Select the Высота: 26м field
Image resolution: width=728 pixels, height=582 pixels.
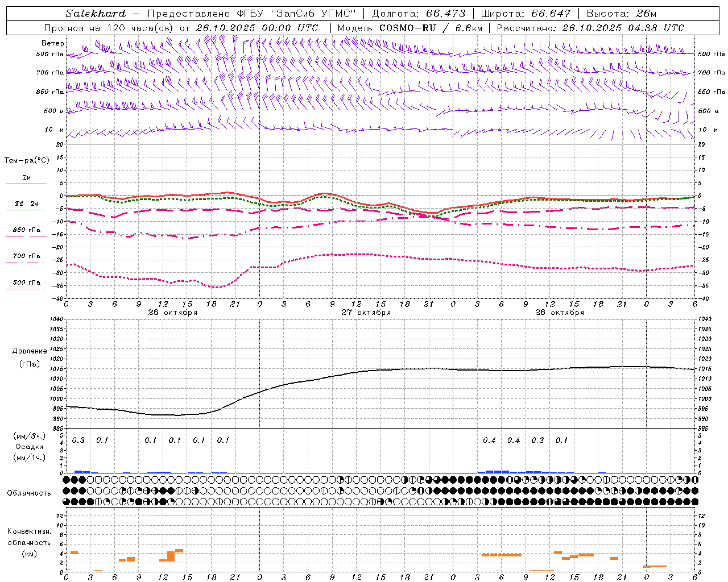tap(622, 14)
